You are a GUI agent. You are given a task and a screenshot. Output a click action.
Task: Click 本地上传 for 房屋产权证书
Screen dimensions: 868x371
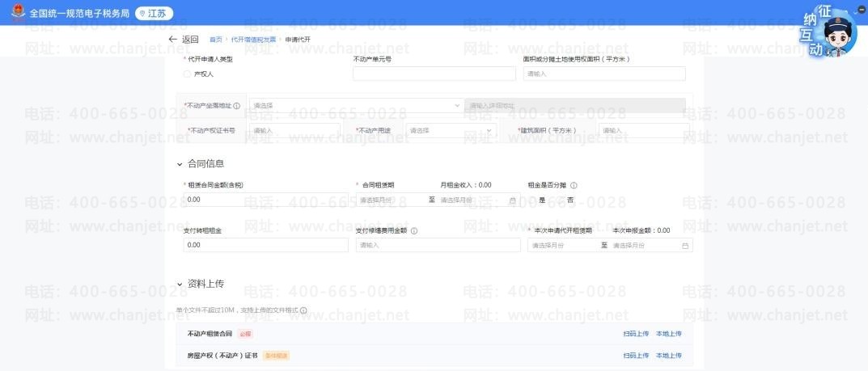tap(669, 356)
